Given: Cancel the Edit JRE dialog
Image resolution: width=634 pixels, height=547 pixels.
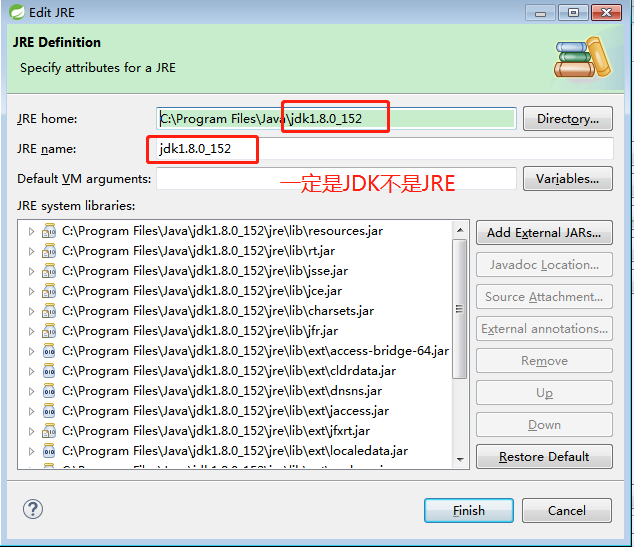Looking at the screenshot, I should pyautogui.click(x=567, y=511).
